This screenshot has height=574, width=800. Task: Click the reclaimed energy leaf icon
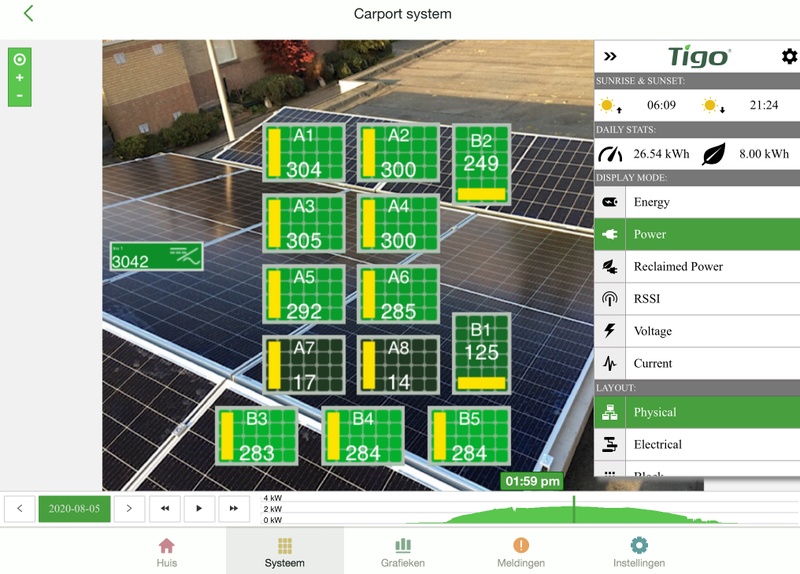[x=713, y=154]
